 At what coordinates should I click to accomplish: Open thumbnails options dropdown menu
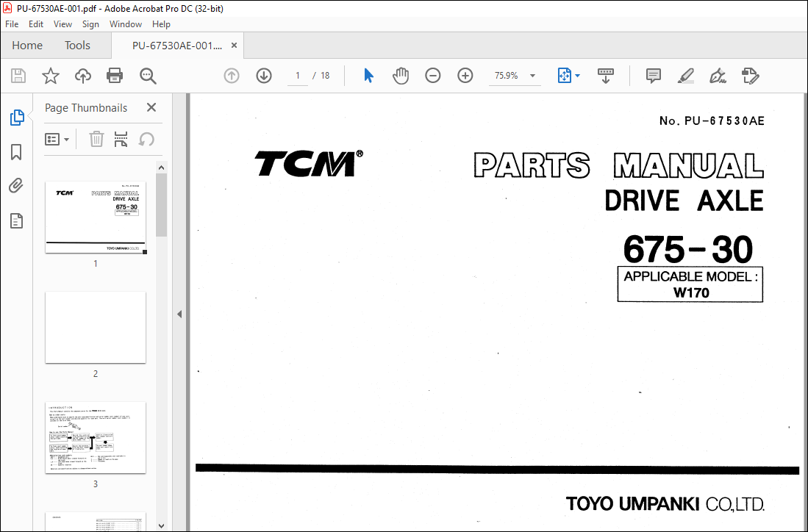[x=57, y=139]
